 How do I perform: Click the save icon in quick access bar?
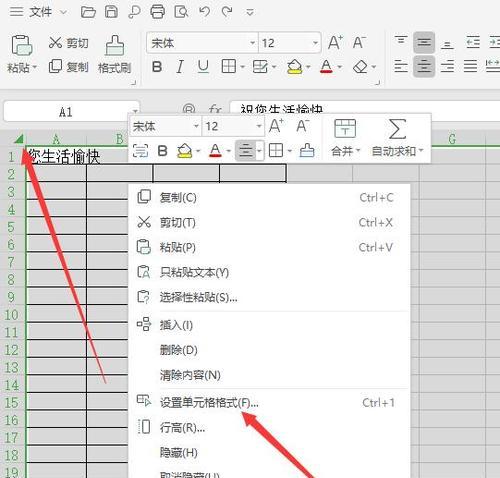coord(111,12)
